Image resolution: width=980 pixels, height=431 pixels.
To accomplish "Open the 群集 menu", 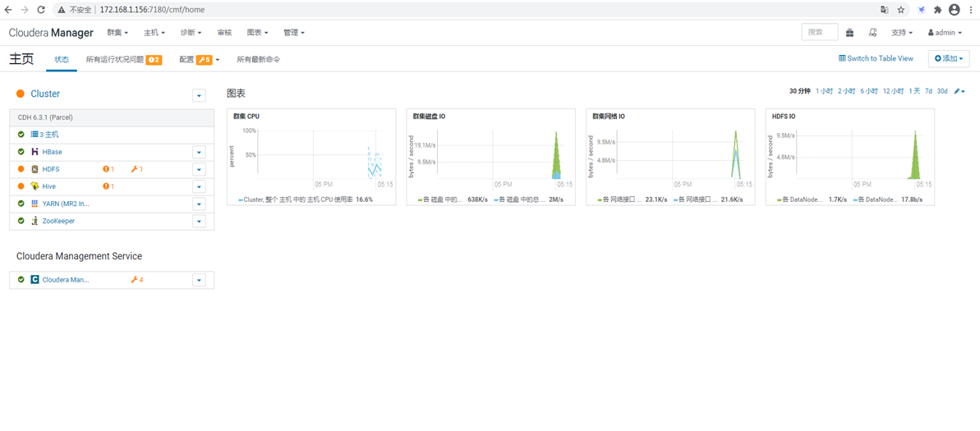I will point(117,33).
